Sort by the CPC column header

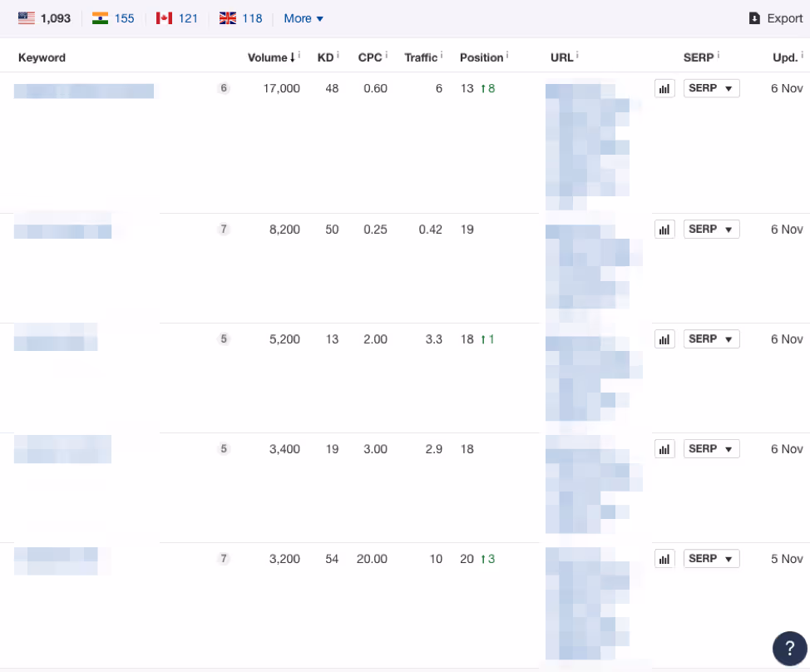(x=370, y=58)
